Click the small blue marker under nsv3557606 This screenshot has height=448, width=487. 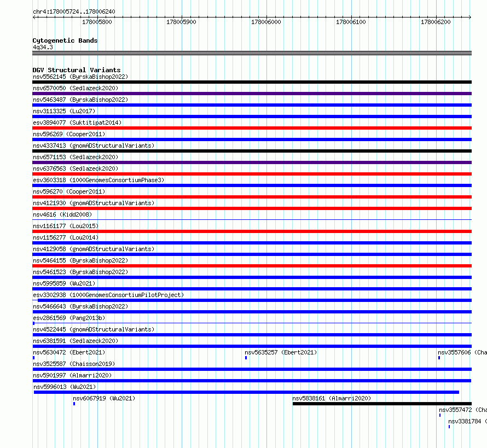click(x=439, y=358)
